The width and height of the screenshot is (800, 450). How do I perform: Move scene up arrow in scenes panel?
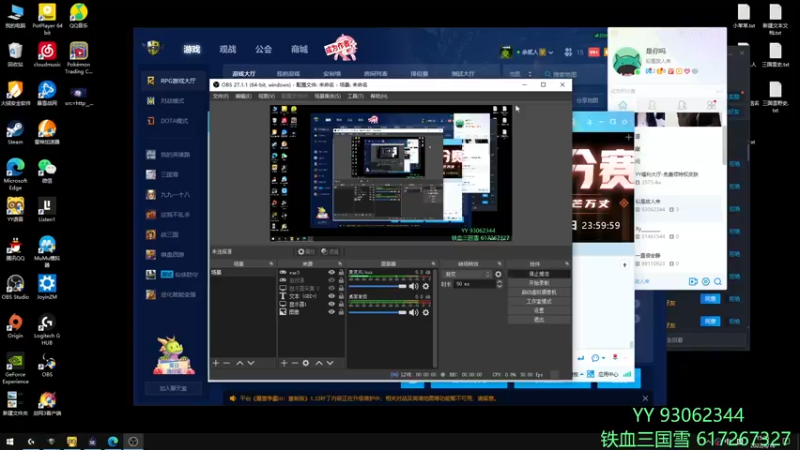(x=240, y=363)
